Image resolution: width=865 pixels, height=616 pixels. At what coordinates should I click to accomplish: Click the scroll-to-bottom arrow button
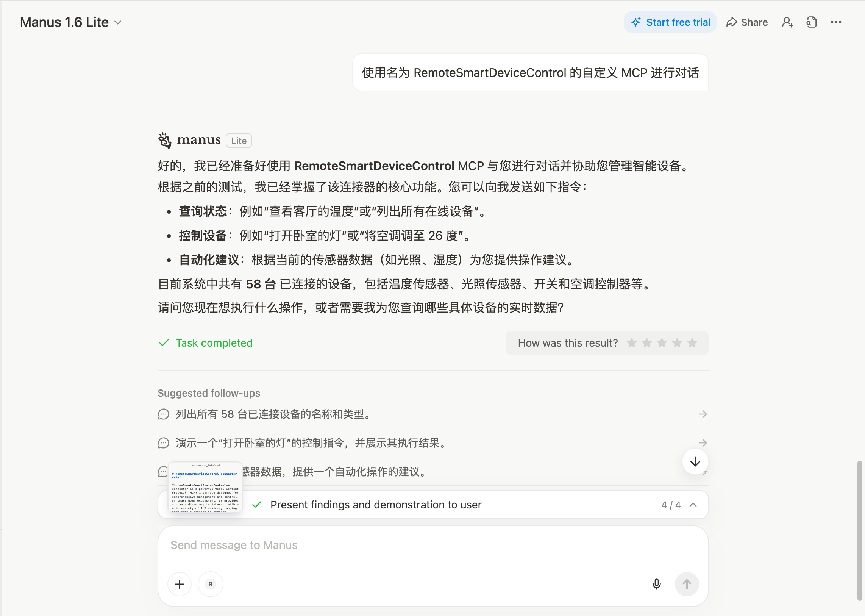point(695,461)
